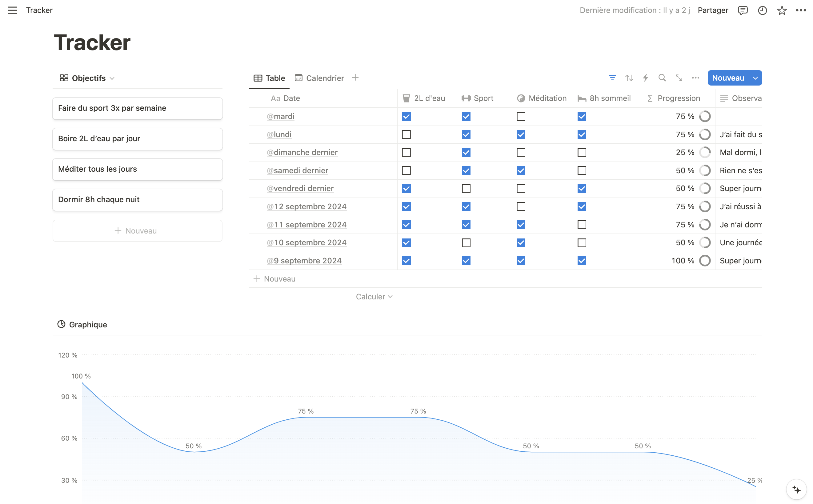Image resolution: width=813 pixels, height=504 pixels.
Task: Add page to favorites with star
Action: [x=782, y=10]
